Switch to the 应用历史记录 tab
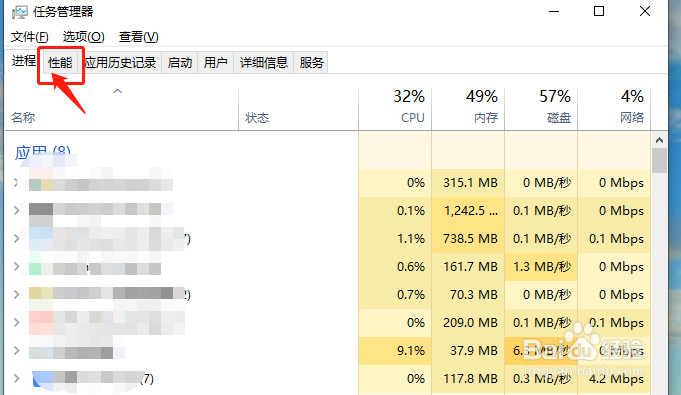681x395 pixels. [x=120, y=63]
